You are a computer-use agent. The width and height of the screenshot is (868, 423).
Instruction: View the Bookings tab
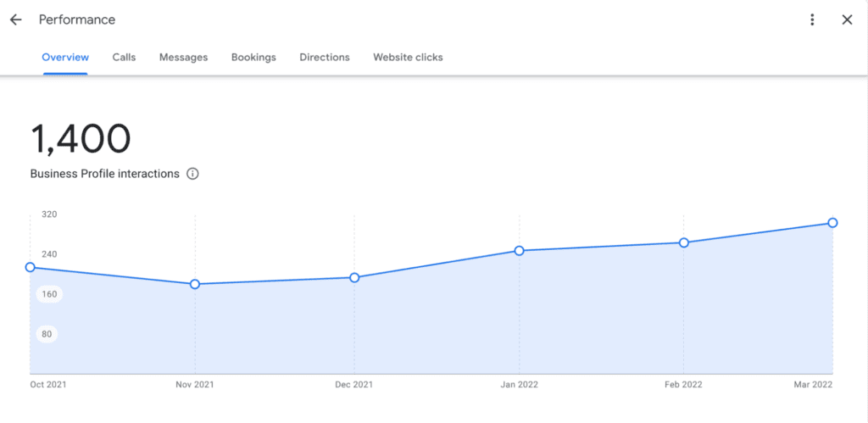253,57
